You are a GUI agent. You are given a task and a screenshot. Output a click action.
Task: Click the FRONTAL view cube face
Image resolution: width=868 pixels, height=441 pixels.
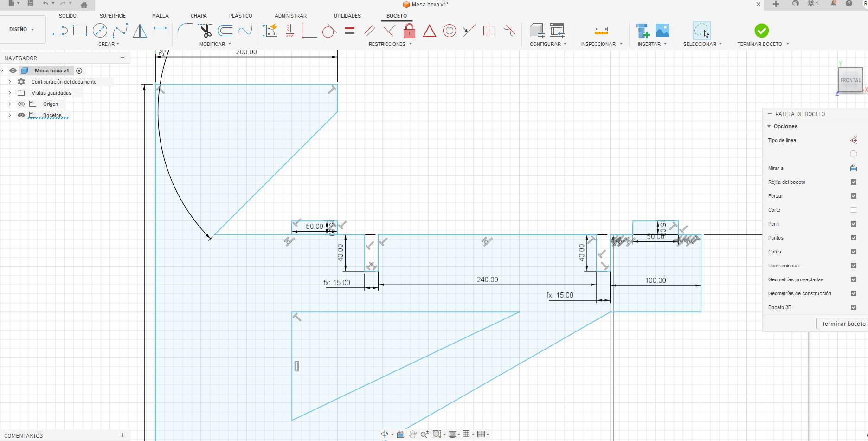(850, 80)
